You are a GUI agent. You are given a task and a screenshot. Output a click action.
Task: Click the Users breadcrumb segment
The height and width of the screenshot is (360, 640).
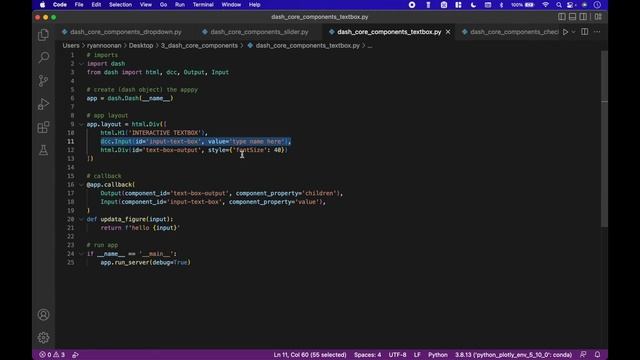(x=71, y=46)
